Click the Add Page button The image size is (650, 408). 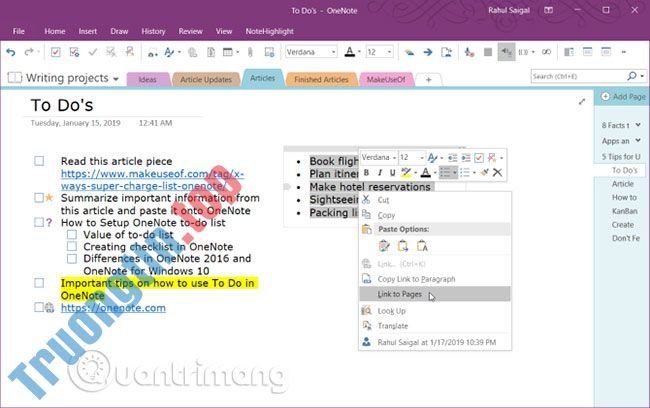point(623,97)
